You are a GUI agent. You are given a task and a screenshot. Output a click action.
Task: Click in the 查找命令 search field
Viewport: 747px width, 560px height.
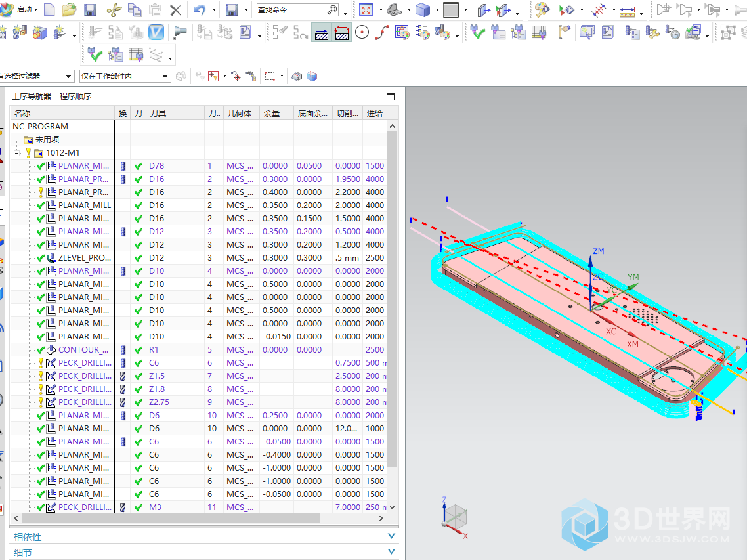pos(291,10)
